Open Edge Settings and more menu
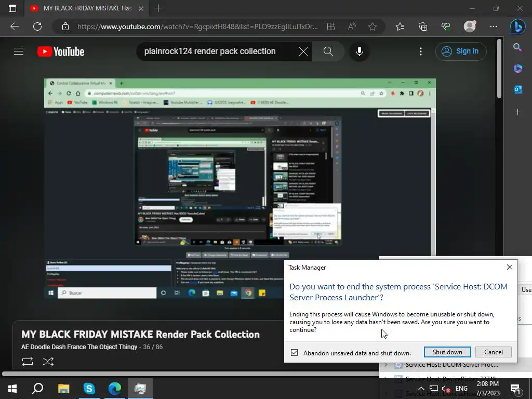 tap(494, 26)
